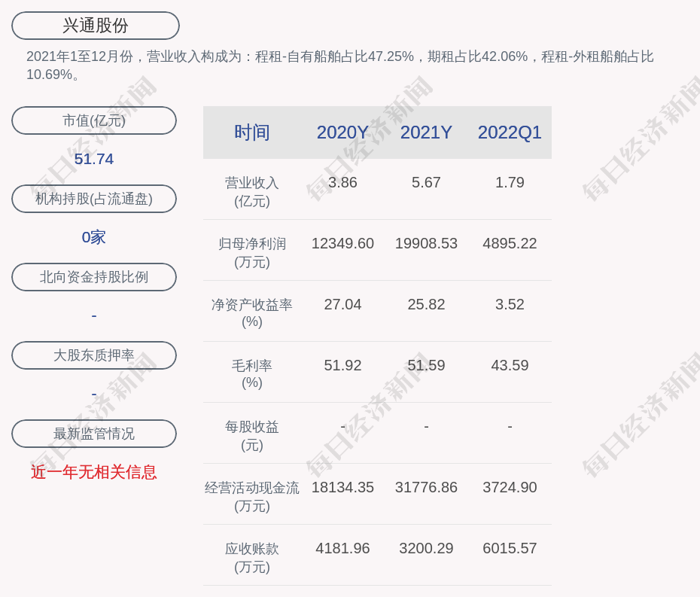
Task: Open the 最新监管情况 pill
Action: click(94, 434)
